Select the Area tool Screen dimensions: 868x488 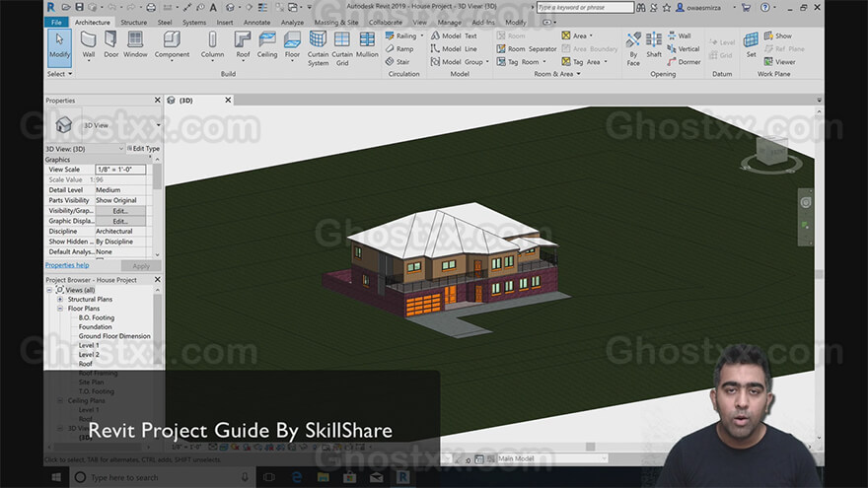577,35
